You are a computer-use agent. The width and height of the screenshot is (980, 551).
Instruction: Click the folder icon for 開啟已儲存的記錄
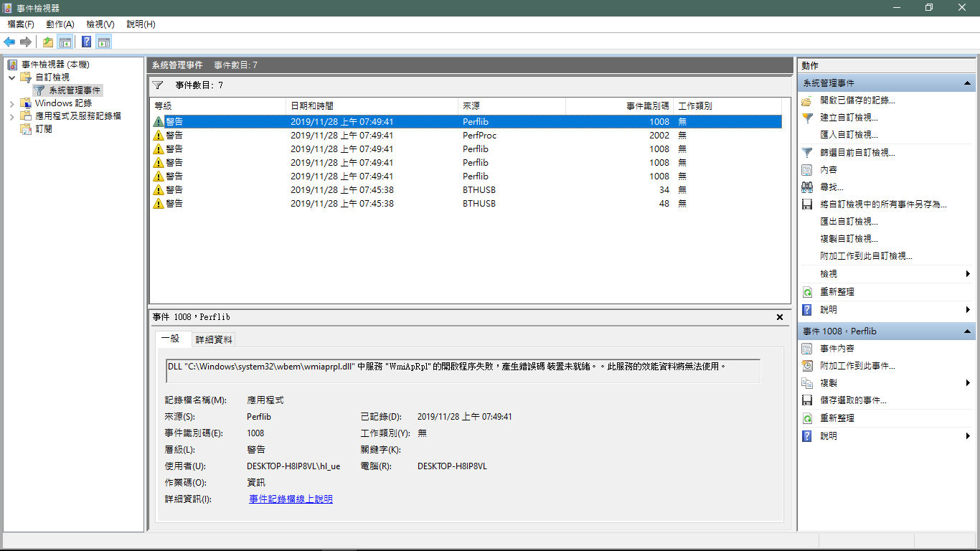(807, 100)
